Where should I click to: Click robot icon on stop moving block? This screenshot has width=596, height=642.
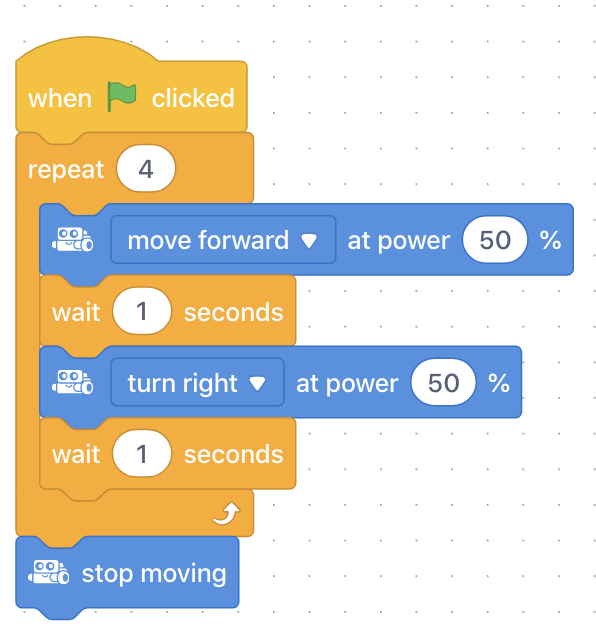48,572
